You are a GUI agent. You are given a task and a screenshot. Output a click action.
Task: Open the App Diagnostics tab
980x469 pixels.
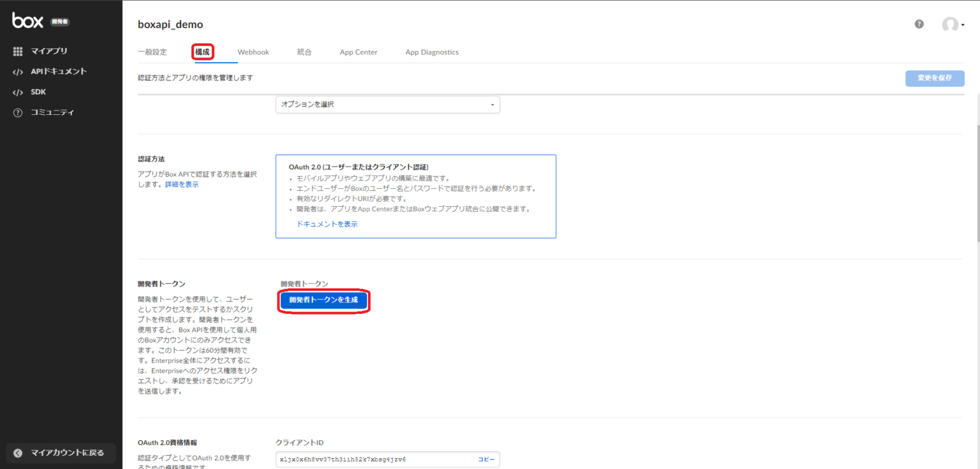point(432,52)
